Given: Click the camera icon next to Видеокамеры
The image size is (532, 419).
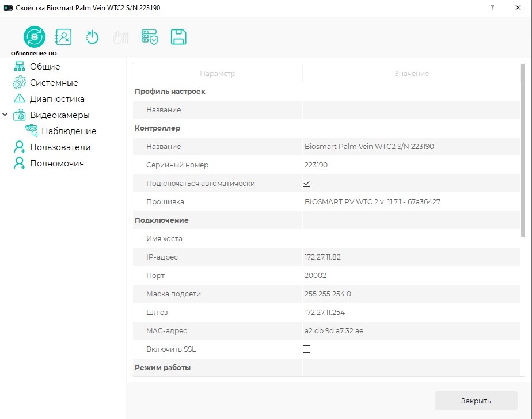Looking at the screenshot, I should (20, 115).
